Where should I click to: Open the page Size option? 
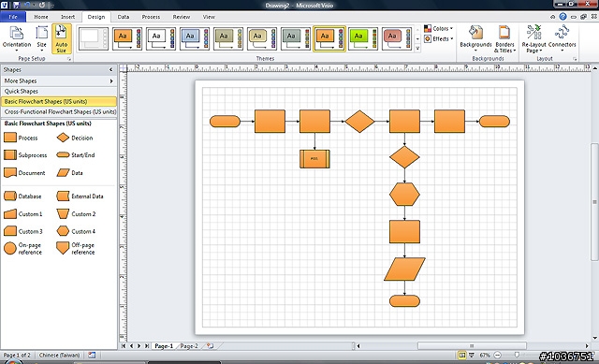41,38
